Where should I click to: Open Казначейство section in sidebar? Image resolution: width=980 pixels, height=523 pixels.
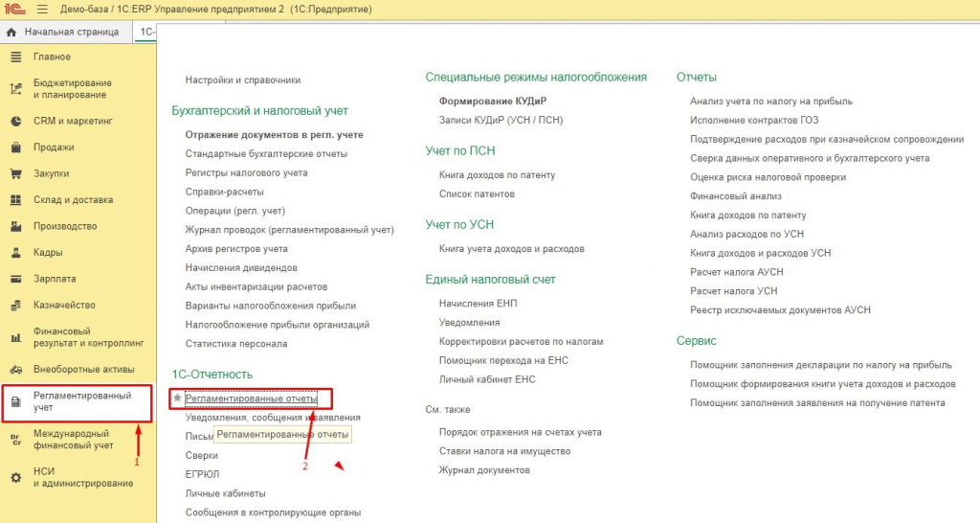point(64,306)
